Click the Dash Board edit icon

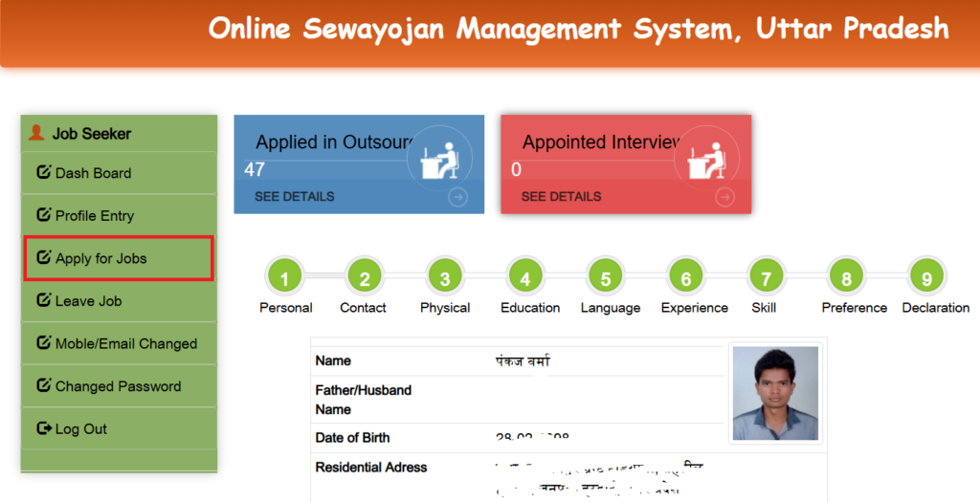pyautogui.click(x=43, y=173)
